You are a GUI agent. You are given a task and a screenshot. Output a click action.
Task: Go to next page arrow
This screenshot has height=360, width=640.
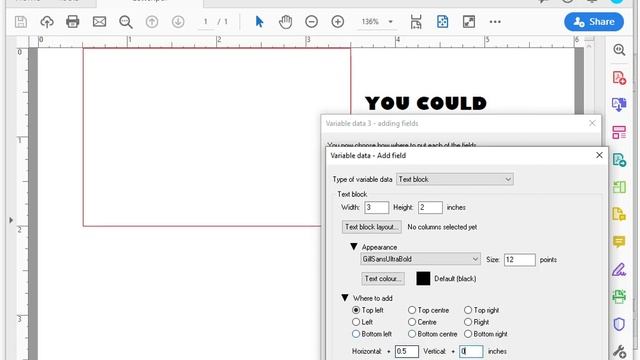pos(178,22)
